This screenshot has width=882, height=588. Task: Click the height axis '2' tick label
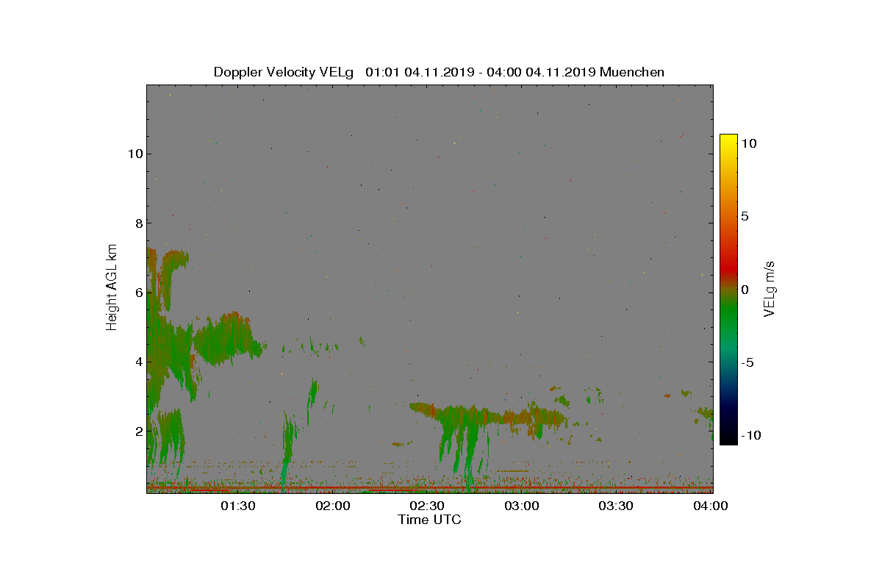pos(137,431)
